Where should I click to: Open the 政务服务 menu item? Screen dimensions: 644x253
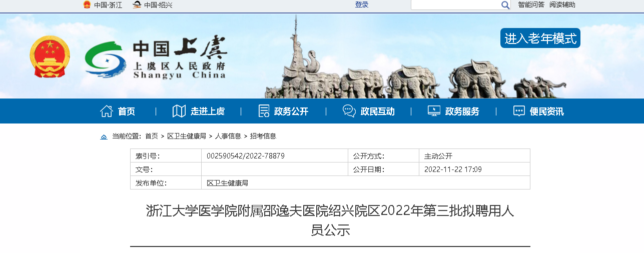[462, 111]
